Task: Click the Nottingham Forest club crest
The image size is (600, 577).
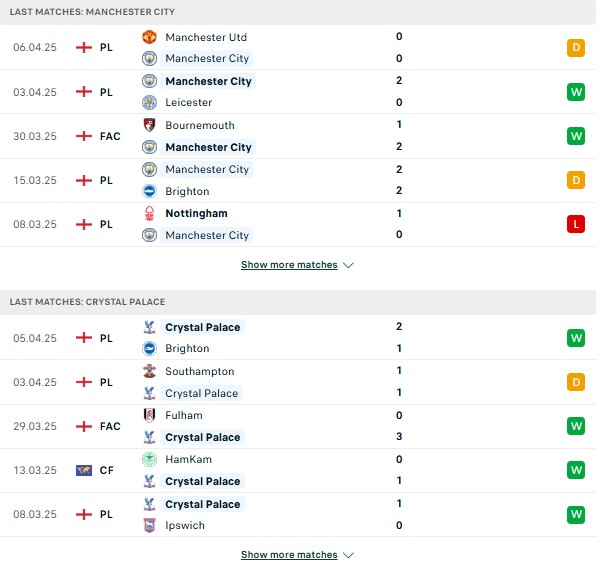Action: pos(149,213)
